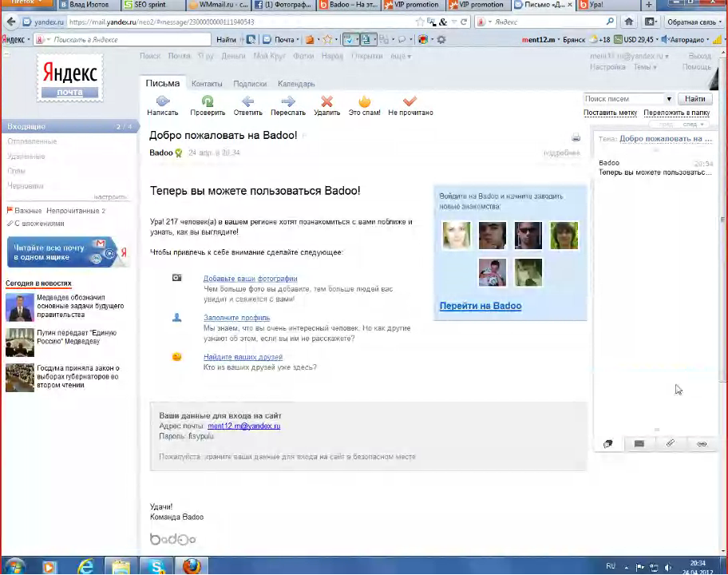Click the Читайте всю почту banner
The width and height of the screenshot is (728, 575).
point(68,252)
